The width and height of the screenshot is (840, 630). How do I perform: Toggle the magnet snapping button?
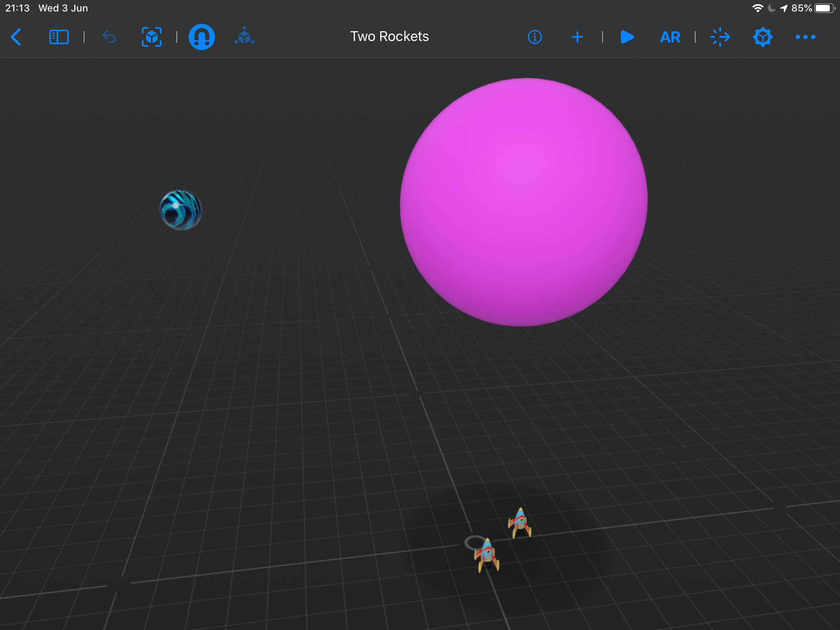point(201,37)
